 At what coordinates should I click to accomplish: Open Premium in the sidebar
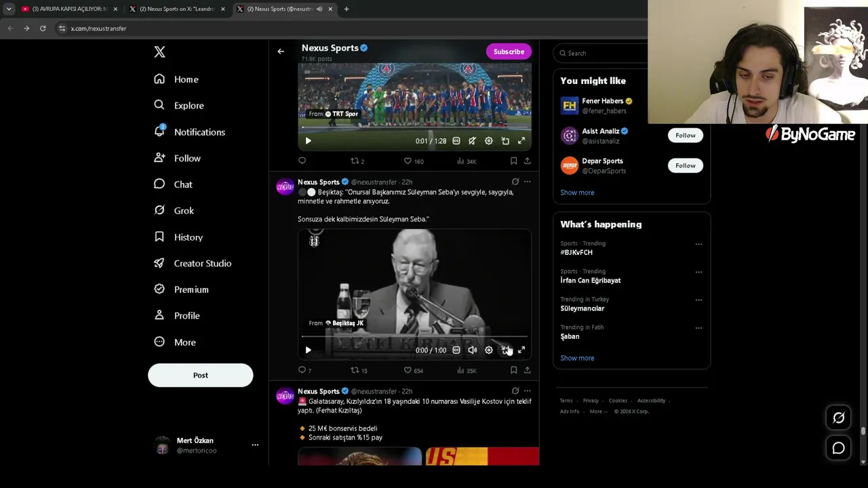point(181,289)
